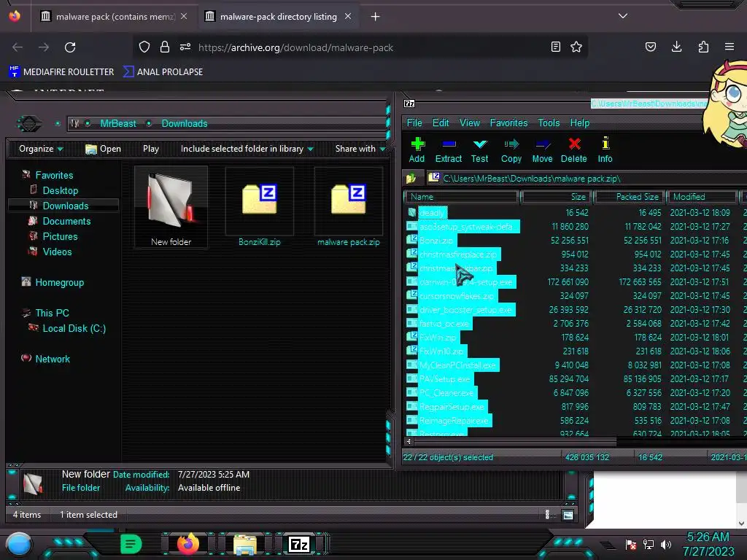Open the network tray icon
Viewport: 747px width, 560px height.
tap(649, 544)
